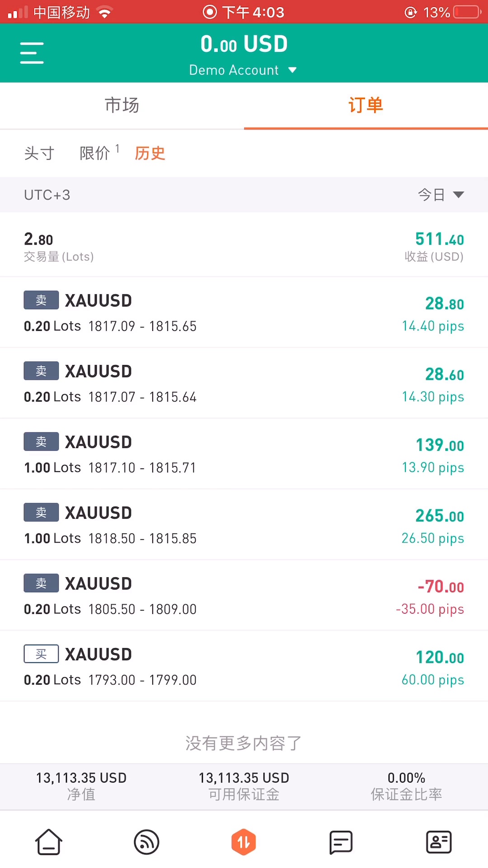This screenshot has height=868, width=488.
Task: Select the 订单 tab
Action: coord(366,105)
